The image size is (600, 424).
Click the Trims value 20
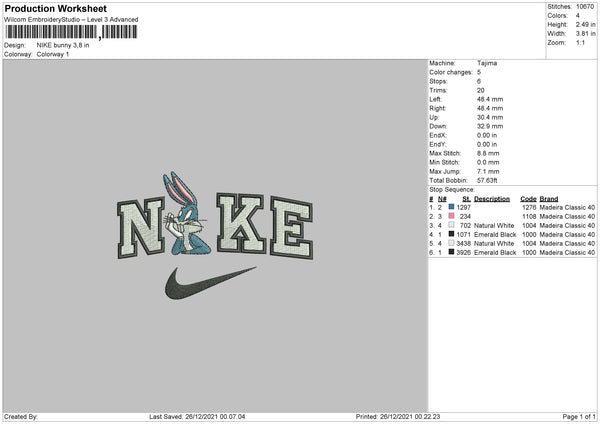coord(481,90)
